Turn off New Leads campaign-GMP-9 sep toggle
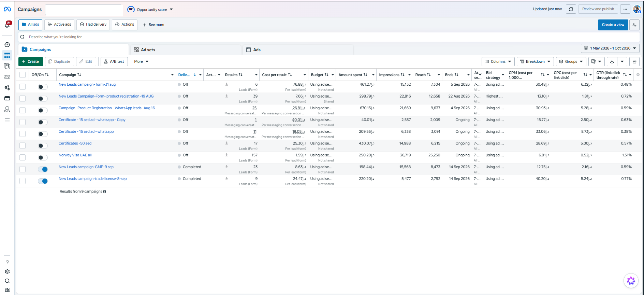The width and height of the screenshot is (644, 295). (43, 169)
